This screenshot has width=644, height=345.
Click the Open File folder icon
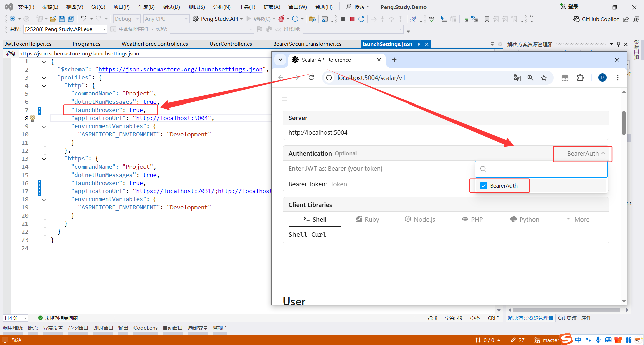pos(53,19)
